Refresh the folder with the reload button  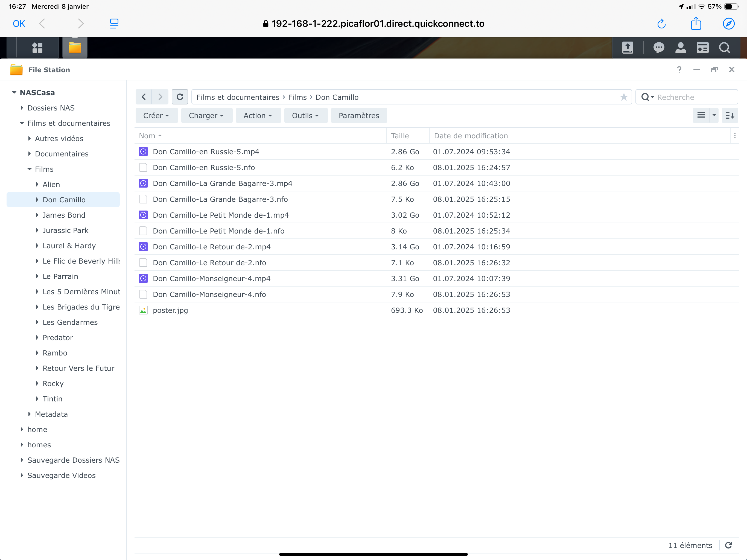(180, 97)
